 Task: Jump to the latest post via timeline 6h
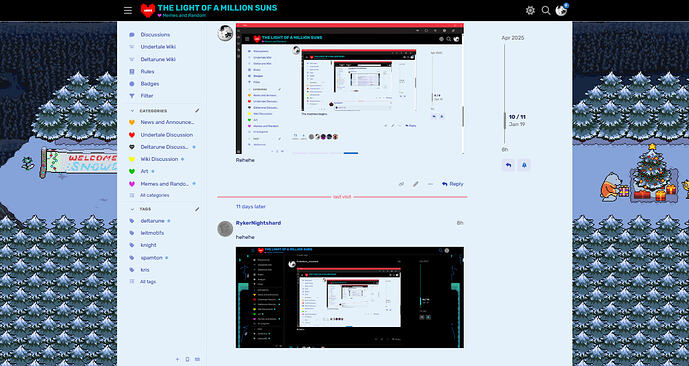[x=505, y=150]
